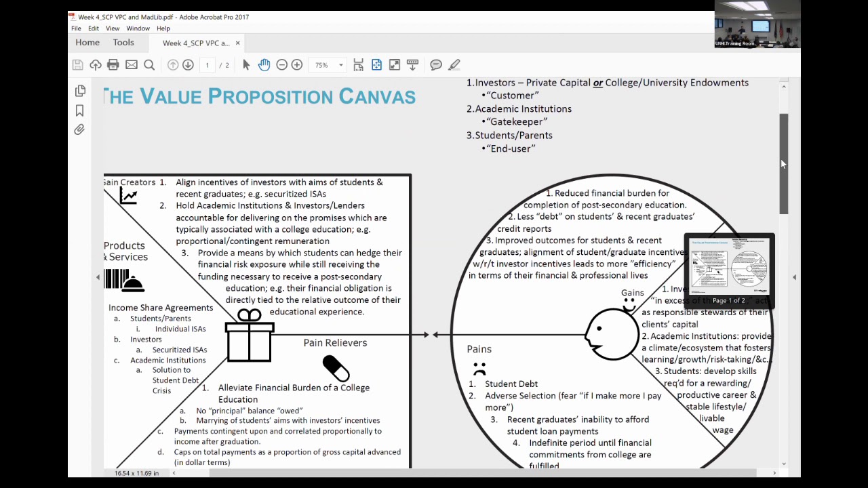Click the vertical scrollbar down arrow
The image size is (868, 488).
click(x=784, y=464)
